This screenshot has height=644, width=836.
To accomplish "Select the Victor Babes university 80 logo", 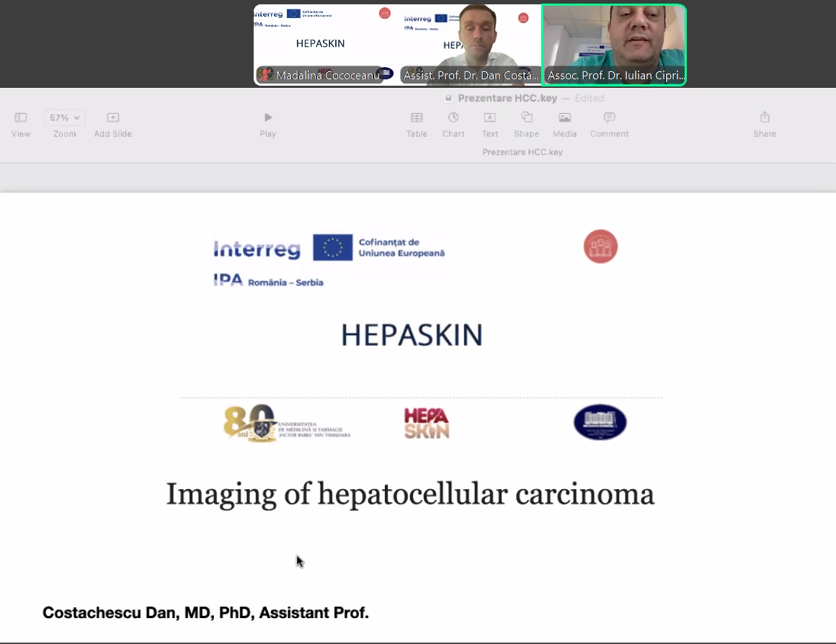I will pyautogui.click(x=286, y=423).
